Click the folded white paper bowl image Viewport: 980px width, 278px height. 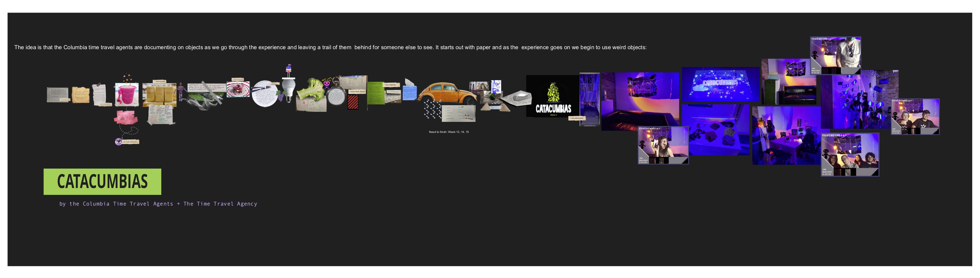(x=516, y=98)
